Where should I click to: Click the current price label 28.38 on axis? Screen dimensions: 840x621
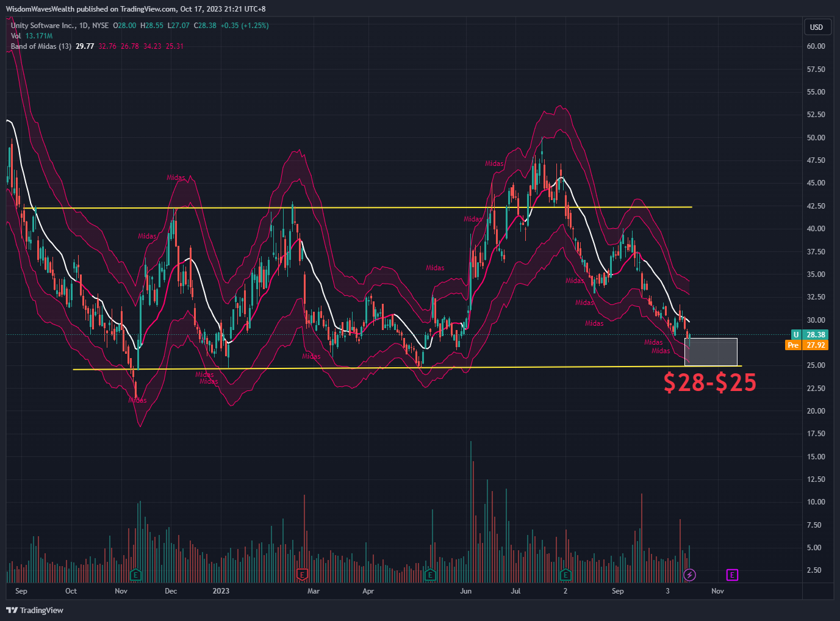(816, 334)
